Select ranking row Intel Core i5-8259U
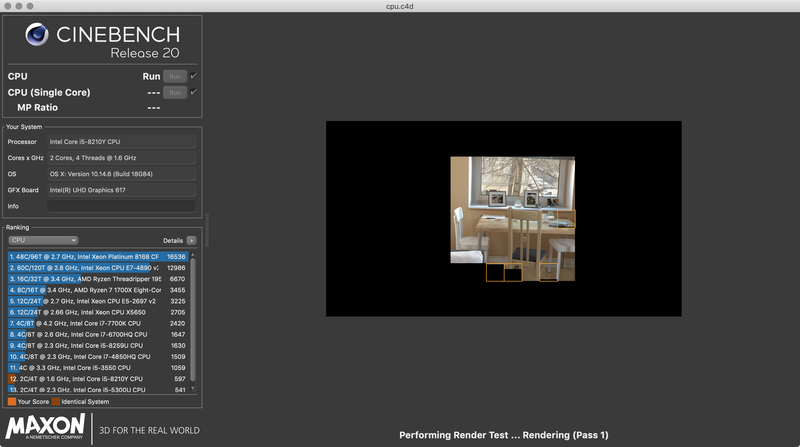The height and width of the screenshot is (447, 800). tap(98, 345)
